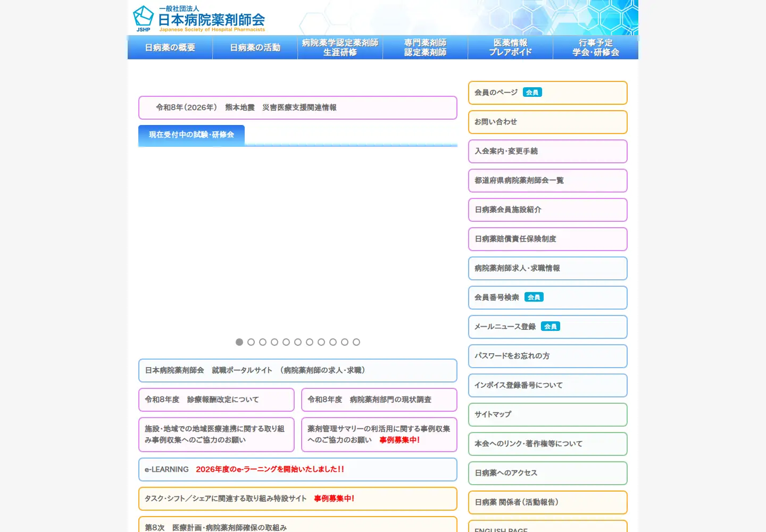
Task: Open the 日病薬の概要 menu
Action: [170, 47]
